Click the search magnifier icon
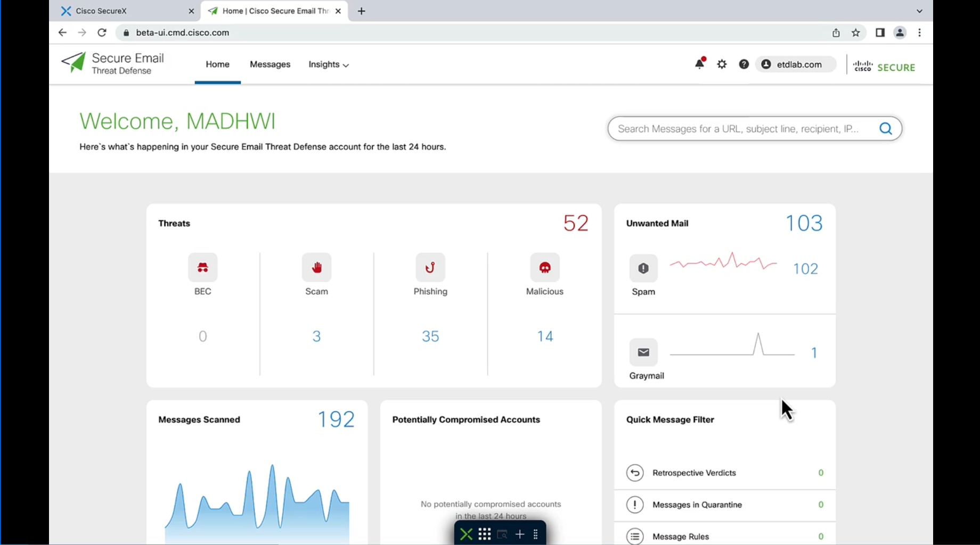The height and width of the screenshot is (545, 980). pyautogui.click(x=886, y=128)
